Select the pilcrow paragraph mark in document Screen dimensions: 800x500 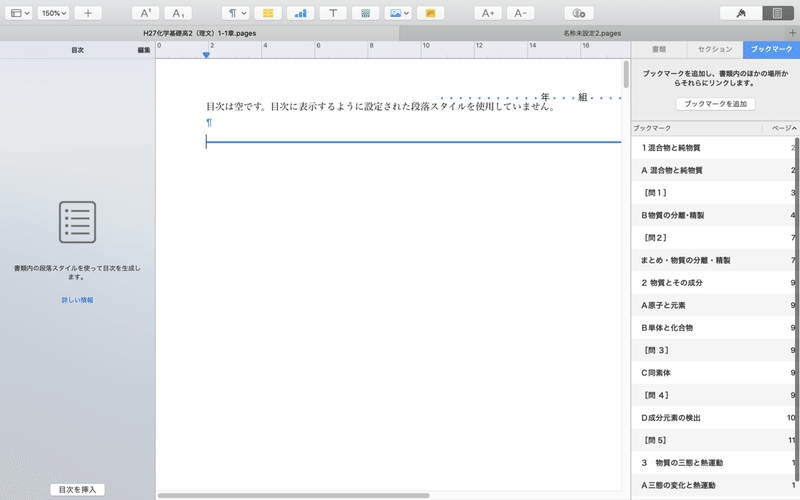click(x=209, y=122)
